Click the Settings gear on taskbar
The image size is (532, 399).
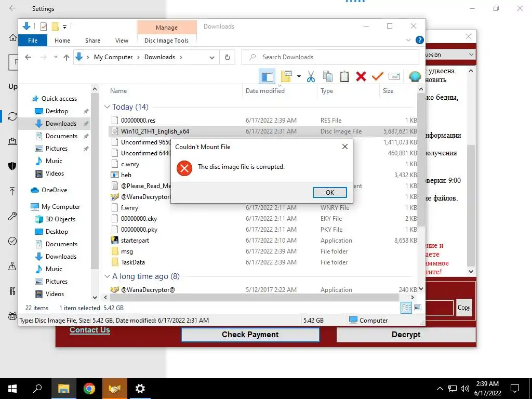point(140,389)
